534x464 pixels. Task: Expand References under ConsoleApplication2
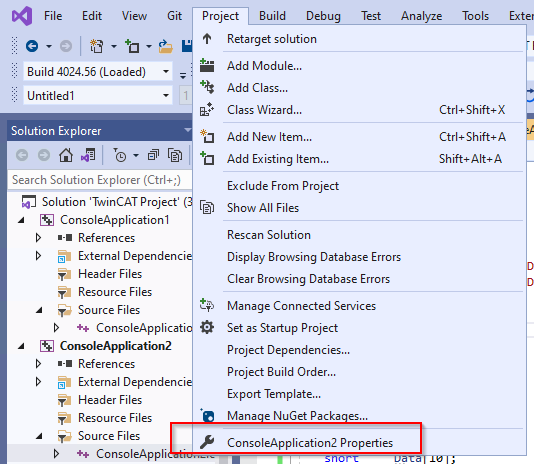pyautogui.click(x=38, y=364)
